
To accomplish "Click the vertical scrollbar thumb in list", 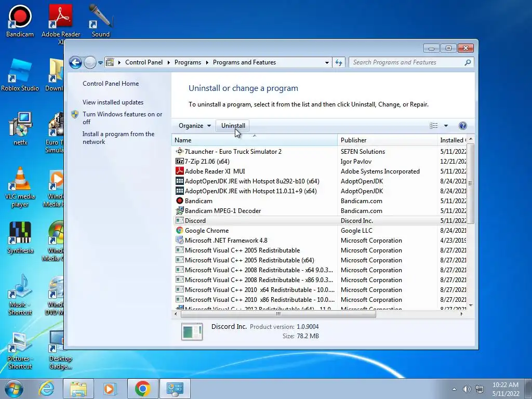I will click(470, 183).
